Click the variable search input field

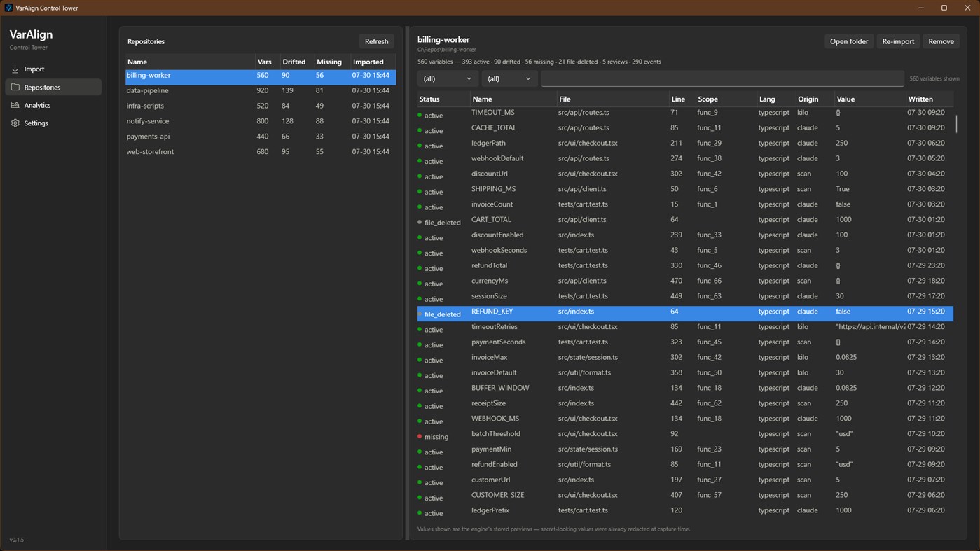pos(722,78)
